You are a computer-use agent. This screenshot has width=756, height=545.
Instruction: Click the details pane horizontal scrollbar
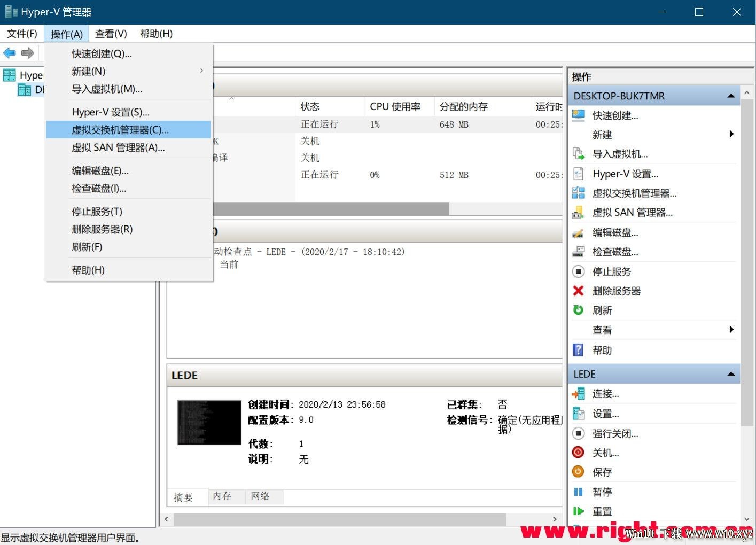(340, 519)
